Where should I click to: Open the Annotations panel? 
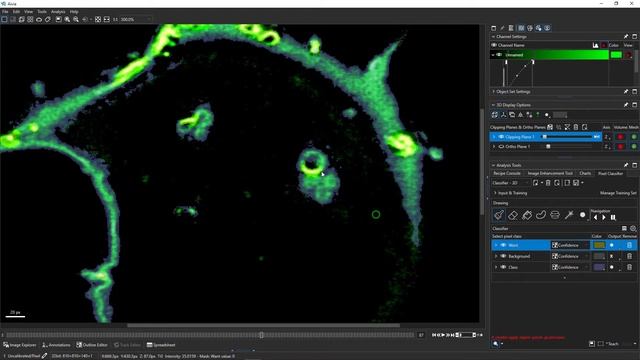coord(56,345)
